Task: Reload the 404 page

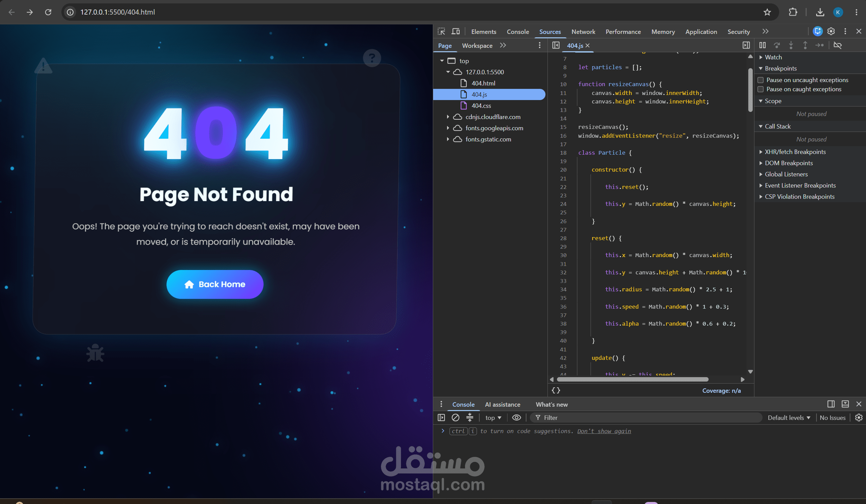Action: pyautogui.click(x=48, y=12)
